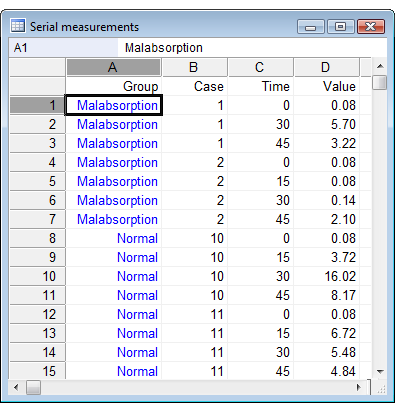Select row 15 header
The height and width of the screenshot is (403, 395).
[x=37, y=371]
